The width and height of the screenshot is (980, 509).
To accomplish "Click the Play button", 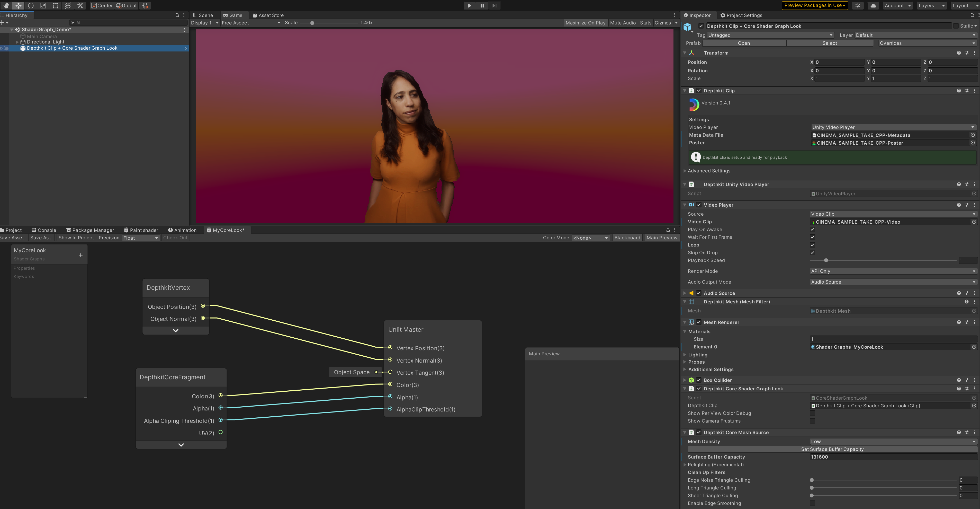I will pyautogui.click(x=470, y=5).
